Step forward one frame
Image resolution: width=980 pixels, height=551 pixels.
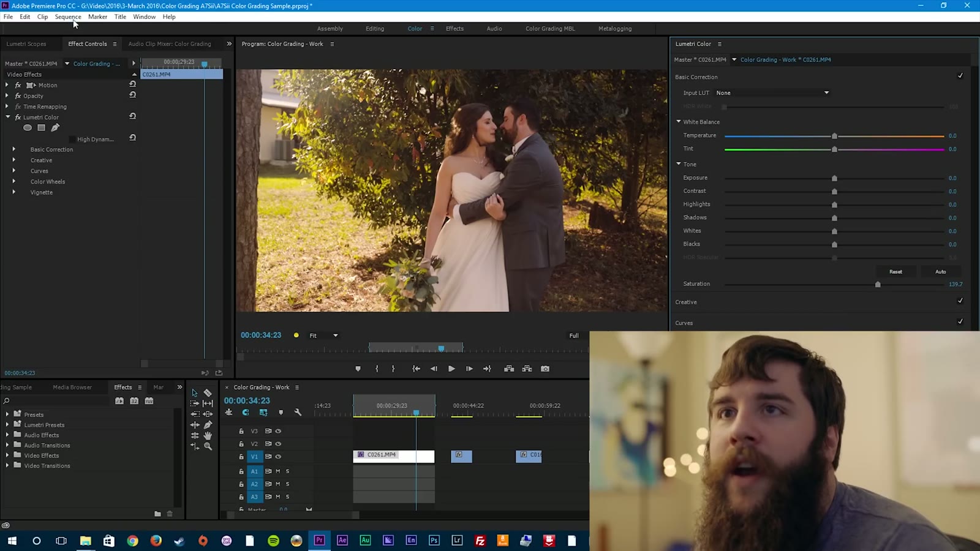coord(469,369)
